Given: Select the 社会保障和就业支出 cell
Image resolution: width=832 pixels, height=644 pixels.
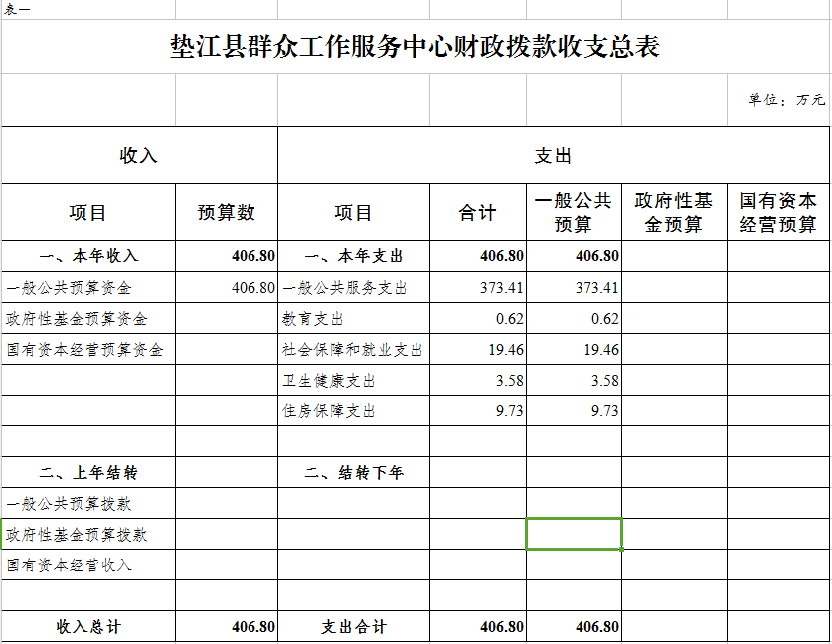Looking at the screenshot, I should tap(354, 350).
